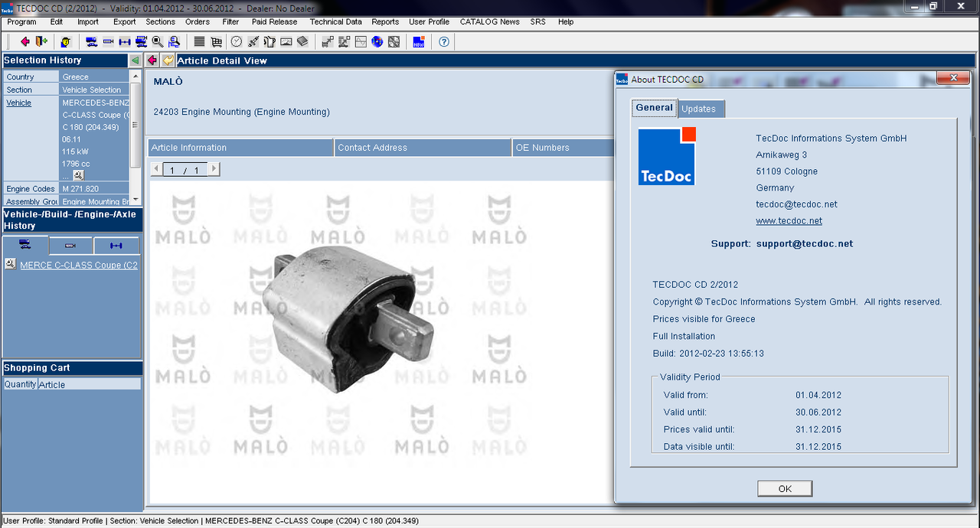Screen dimensions: 980x528
Task: Select the vehicle tab in history panel
Action: (25, 245)
